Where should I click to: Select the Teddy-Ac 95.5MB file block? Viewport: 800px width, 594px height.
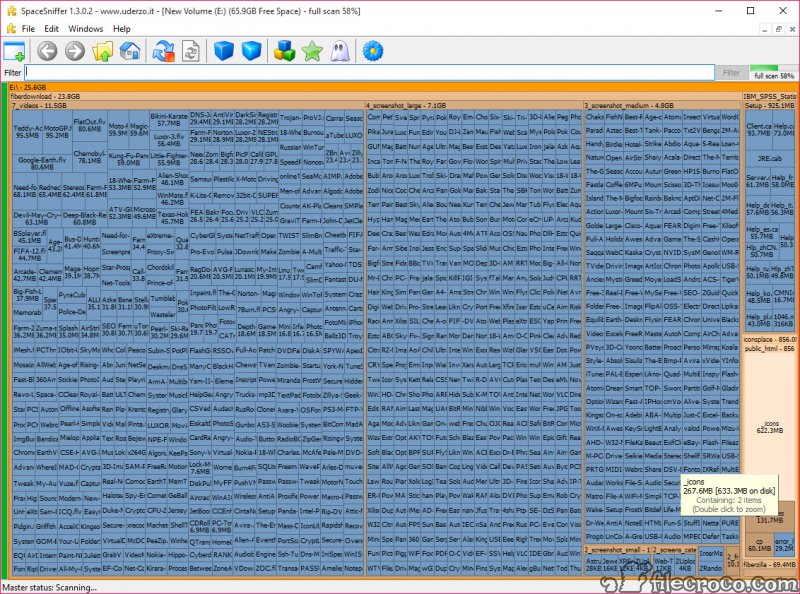click(x=28, y=132)
